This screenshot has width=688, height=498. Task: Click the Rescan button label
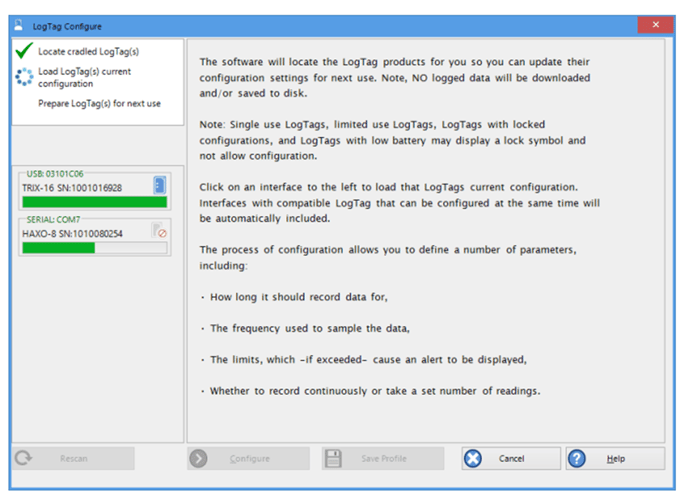click(74, 459)
